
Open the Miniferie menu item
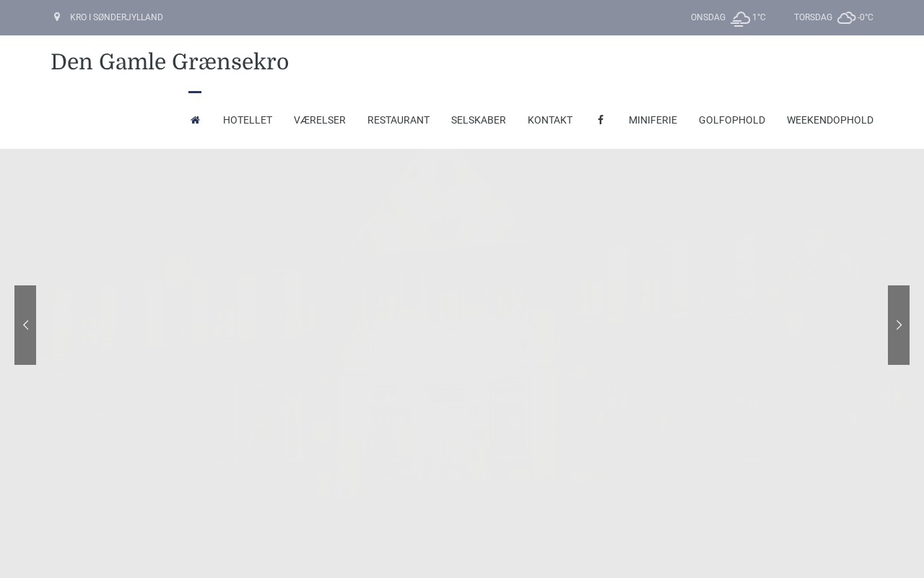click(653, 120)
